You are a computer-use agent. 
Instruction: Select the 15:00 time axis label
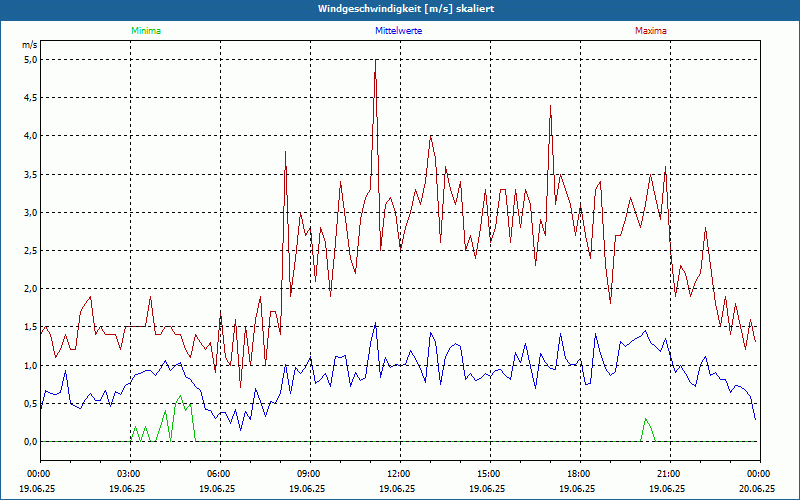point(489,474)
